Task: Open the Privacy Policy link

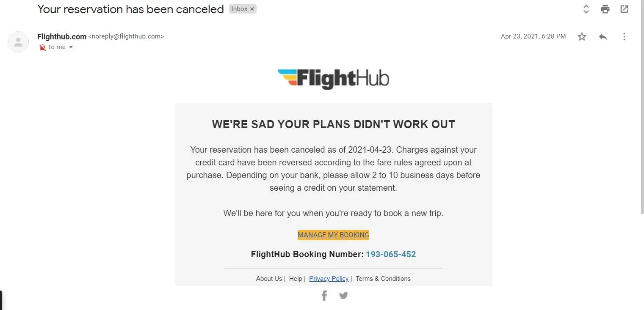Action: point(329,279)
